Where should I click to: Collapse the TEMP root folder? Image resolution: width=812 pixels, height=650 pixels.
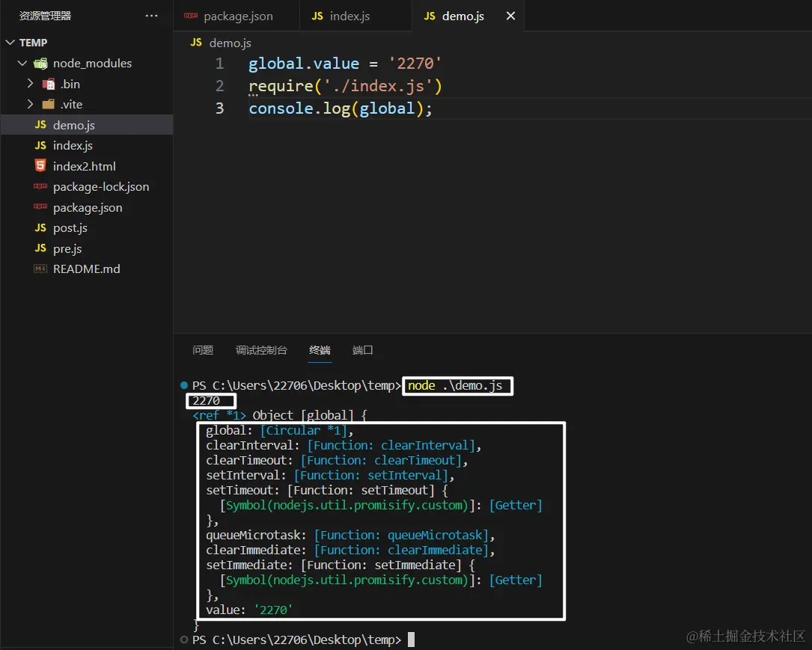(10, 43)
